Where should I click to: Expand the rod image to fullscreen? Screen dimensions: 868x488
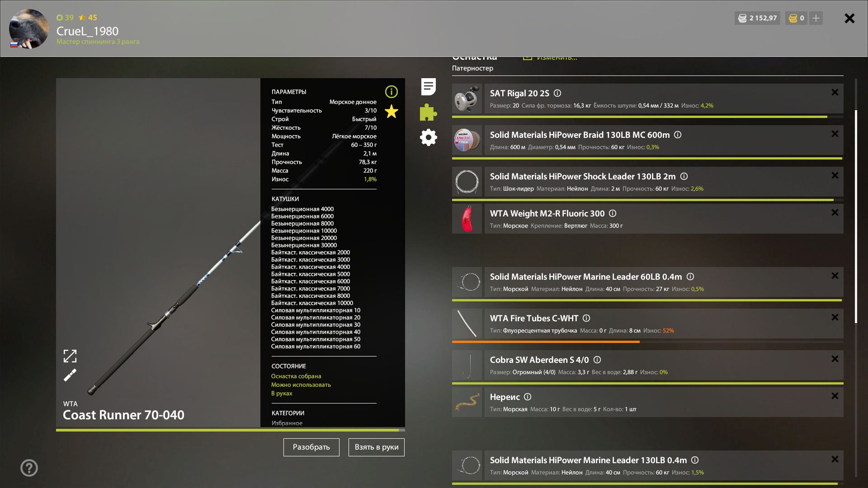tap(70, 356)
